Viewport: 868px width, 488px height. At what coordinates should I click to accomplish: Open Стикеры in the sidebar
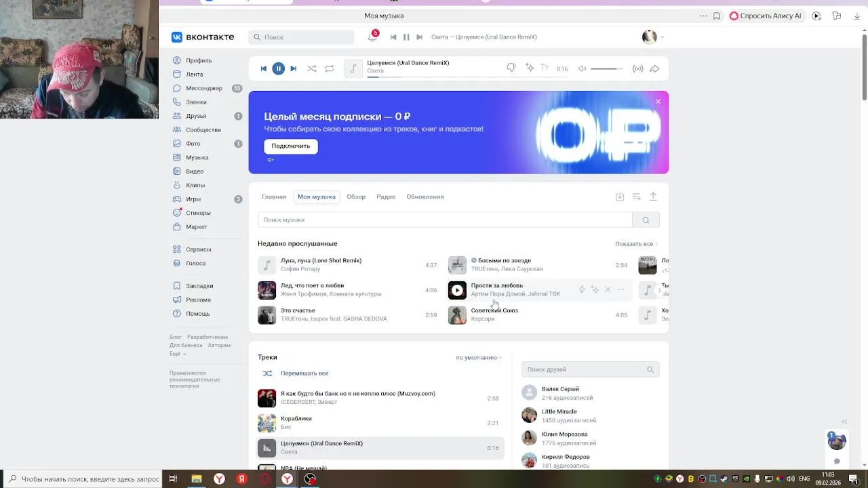(x=198, y=213)
